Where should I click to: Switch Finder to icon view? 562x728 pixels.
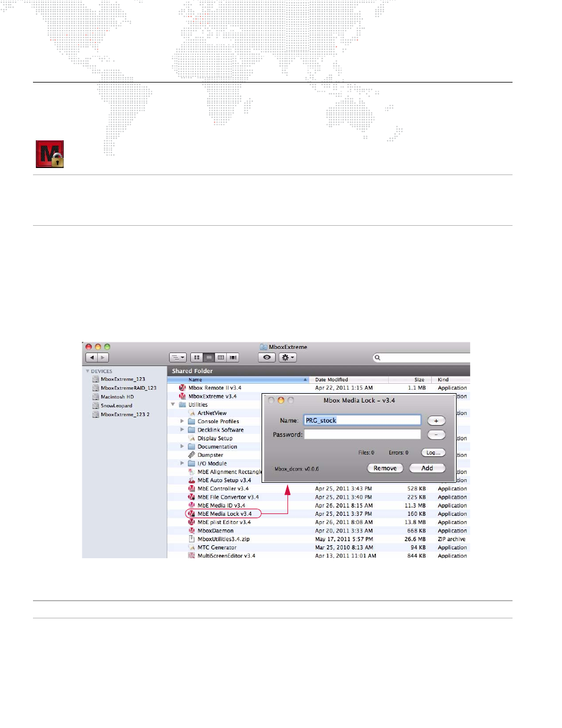(197, 357)
